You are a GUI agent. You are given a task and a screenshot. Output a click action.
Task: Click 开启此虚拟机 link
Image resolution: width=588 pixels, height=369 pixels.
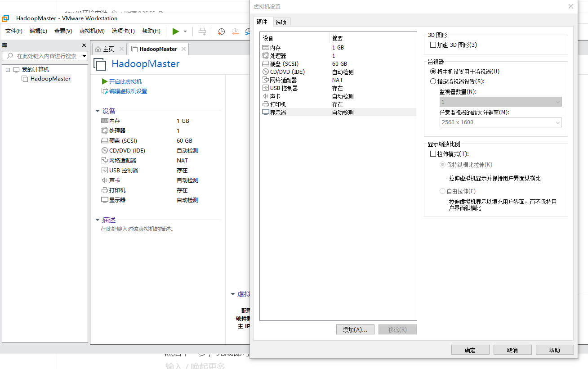click(125, 81)
